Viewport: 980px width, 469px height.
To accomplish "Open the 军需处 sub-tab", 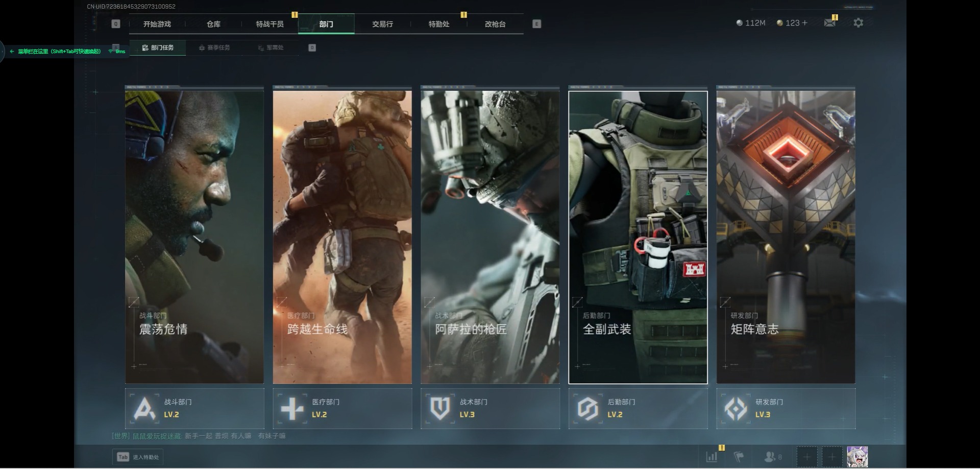I will [x=271, y=48].
